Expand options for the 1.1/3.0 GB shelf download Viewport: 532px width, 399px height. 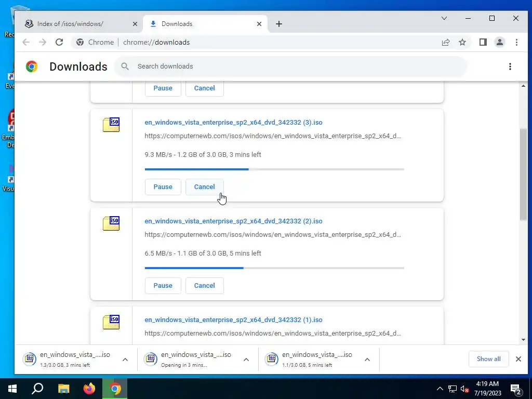(367, 360)
